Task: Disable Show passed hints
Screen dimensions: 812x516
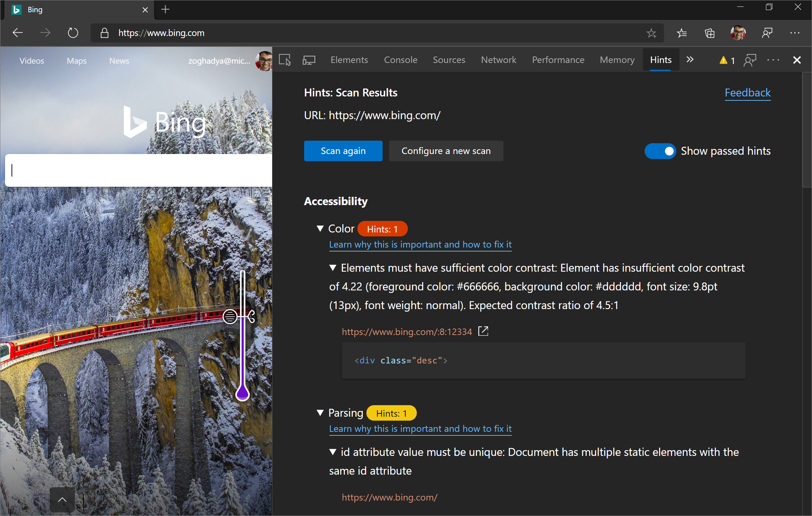Action: coord(660,151)
